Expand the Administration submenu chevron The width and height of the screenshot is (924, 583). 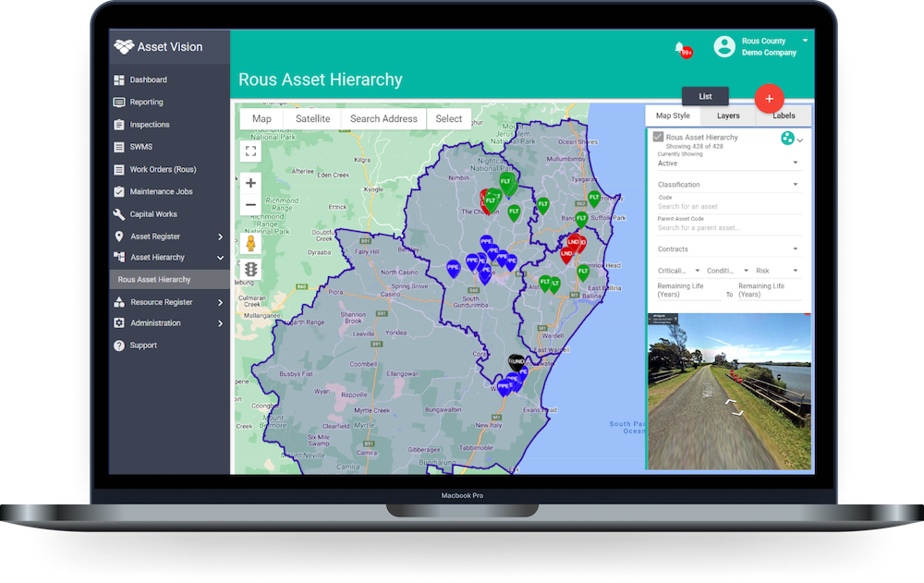coord(221,323)
